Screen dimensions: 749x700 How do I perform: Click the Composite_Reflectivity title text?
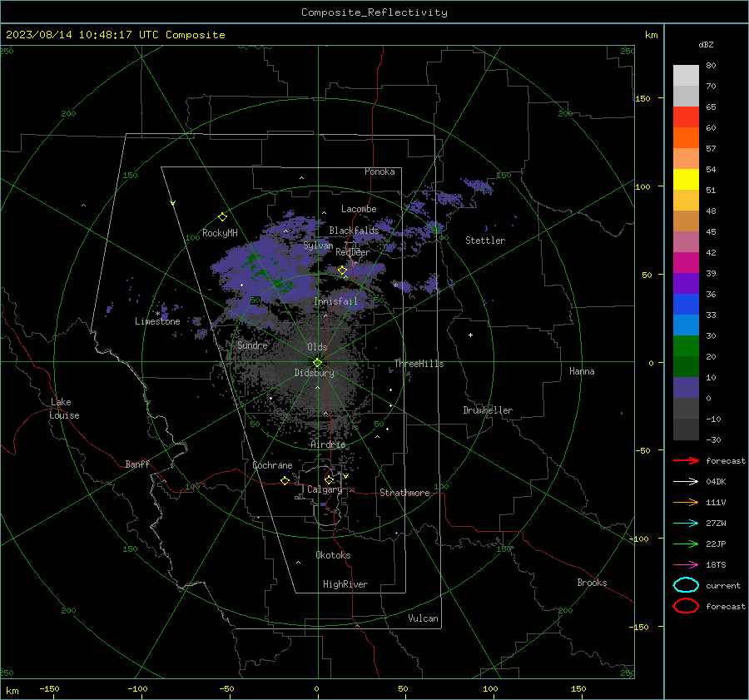click(374, 12)
